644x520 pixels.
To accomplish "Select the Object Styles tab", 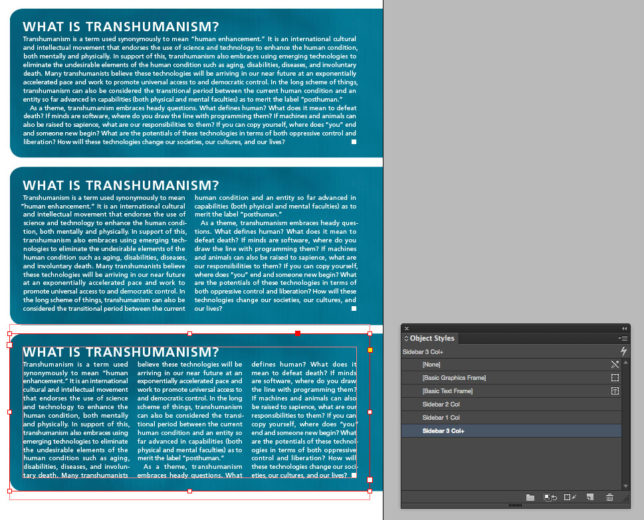I will tap(430, 338).
